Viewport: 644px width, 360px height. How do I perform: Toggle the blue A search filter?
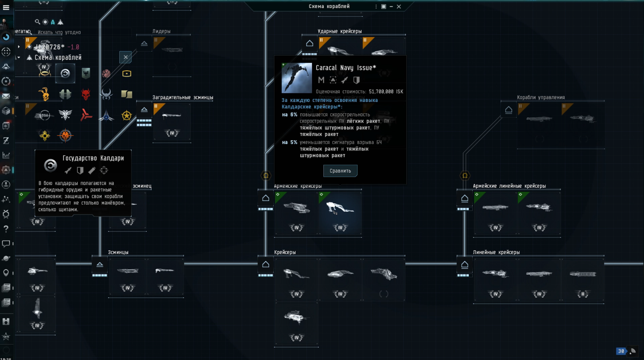(x=53, y=22)
